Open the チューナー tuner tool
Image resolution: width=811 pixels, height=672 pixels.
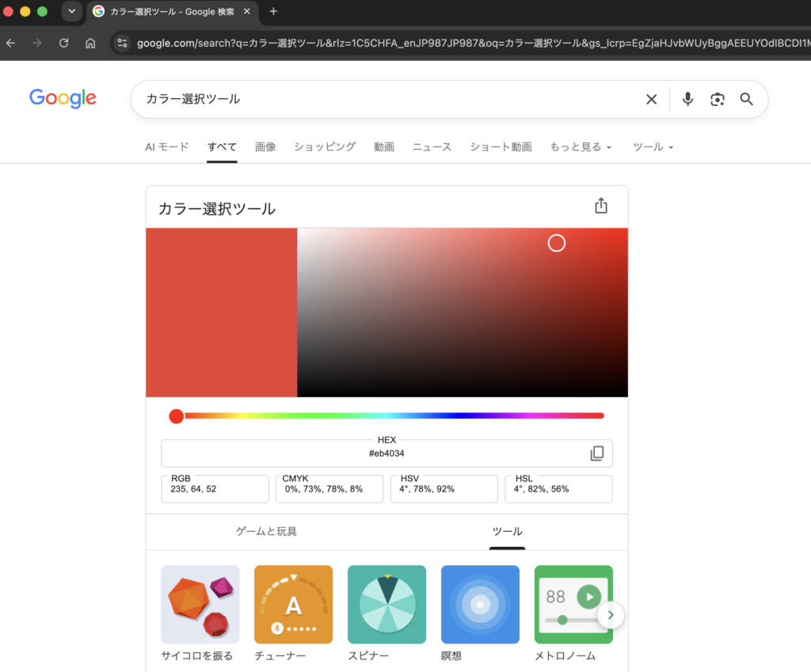[x=293, y=604]
